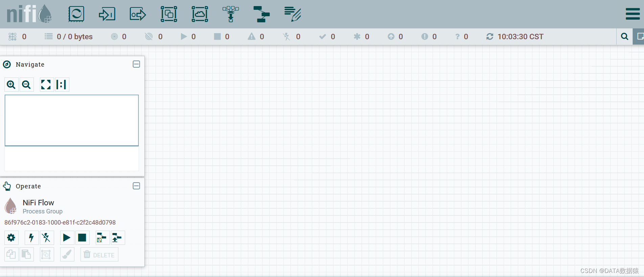Select the Input Port icon

click(107, 14)
